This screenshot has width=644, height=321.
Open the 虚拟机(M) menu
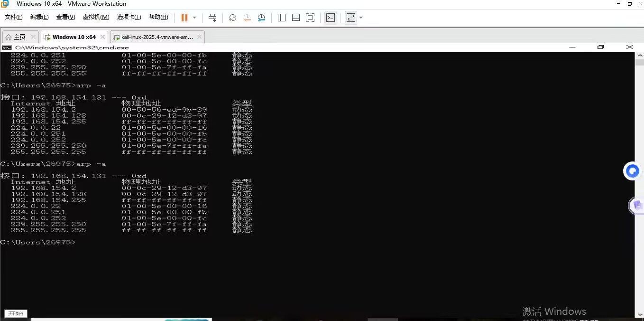(96, 17)
